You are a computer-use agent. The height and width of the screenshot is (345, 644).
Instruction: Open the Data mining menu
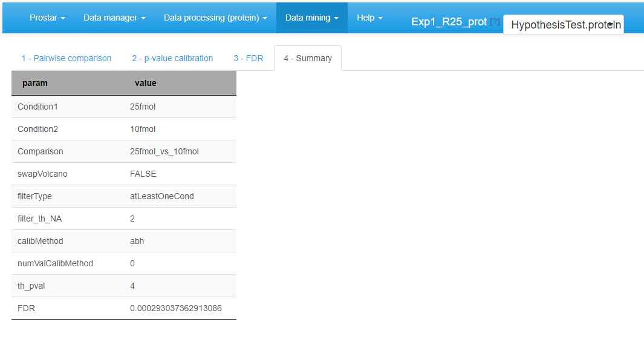point(311,18)
